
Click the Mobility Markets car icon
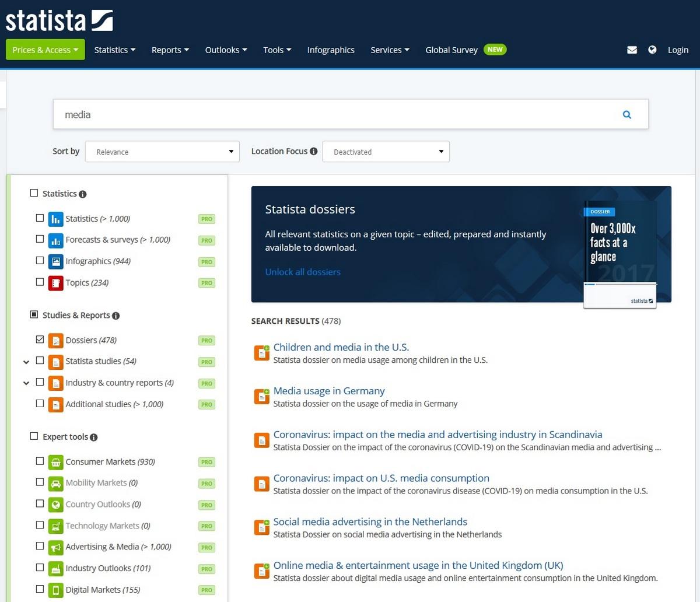(55, 484)
